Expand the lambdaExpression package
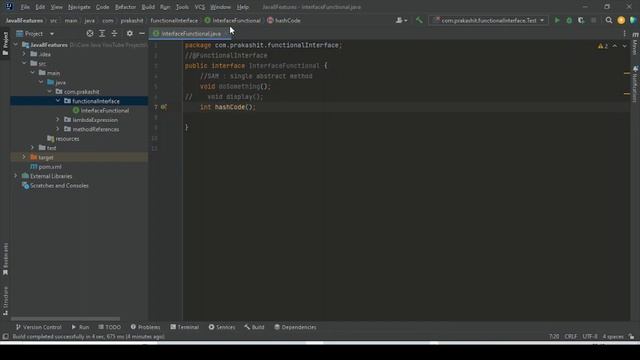Viewport: 640px width, 360px height. [58, 120]
